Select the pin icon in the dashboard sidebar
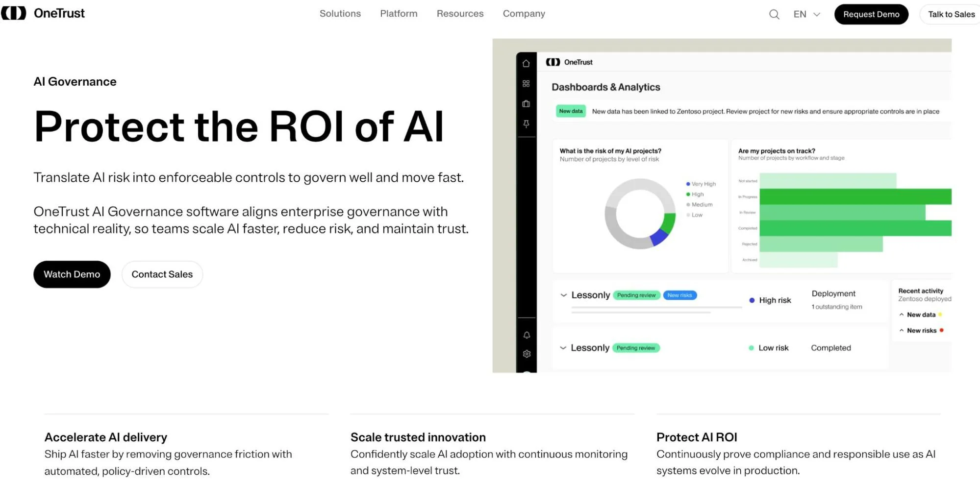Viewport: 980px width, 485px height. coord(526,124)
